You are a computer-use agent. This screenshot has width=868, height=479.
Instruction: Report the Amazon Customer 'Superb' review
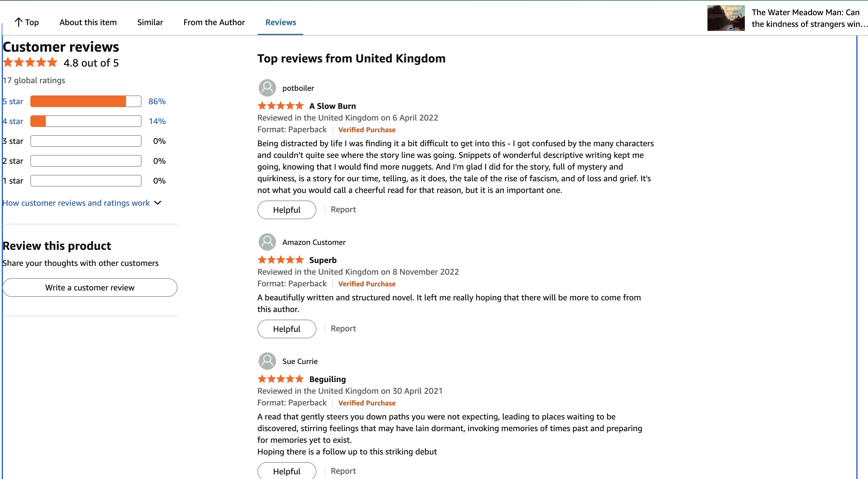[x=343, y=329]
